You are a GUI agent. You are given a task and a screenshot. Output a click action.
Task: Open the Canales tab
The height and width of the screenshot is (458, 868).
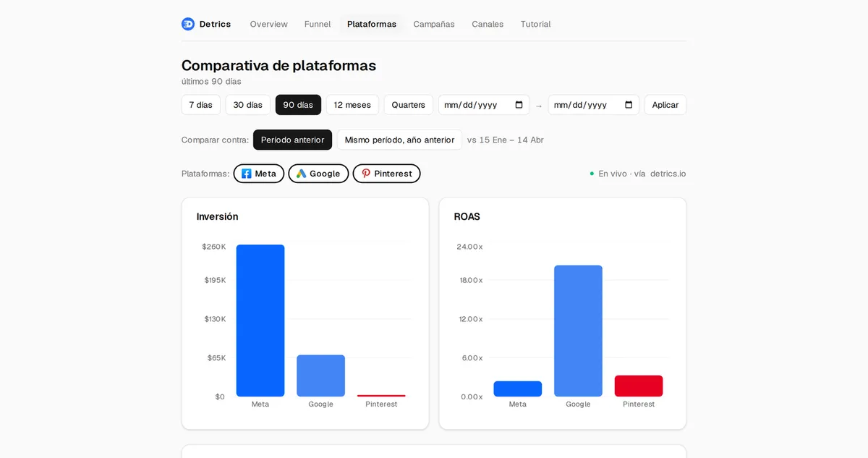coord(488,24)
